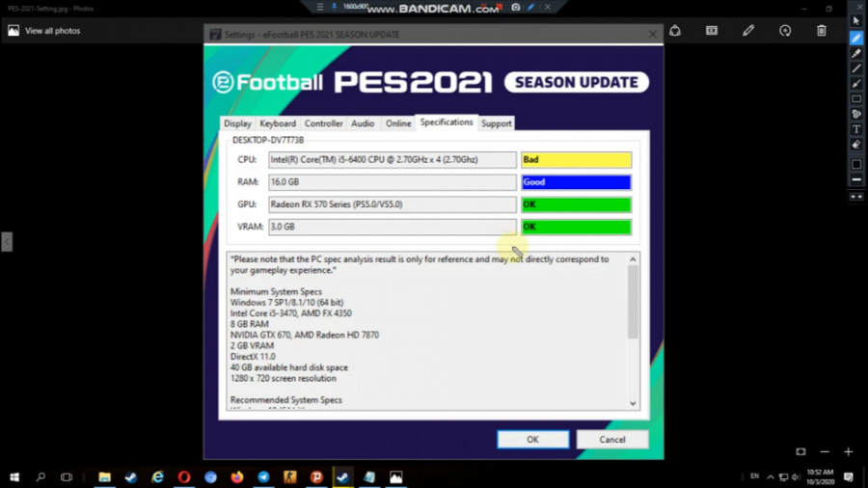Open the Photos slideshow icon
The height and width of the screenshot is (488, 868).
point(712,31)
